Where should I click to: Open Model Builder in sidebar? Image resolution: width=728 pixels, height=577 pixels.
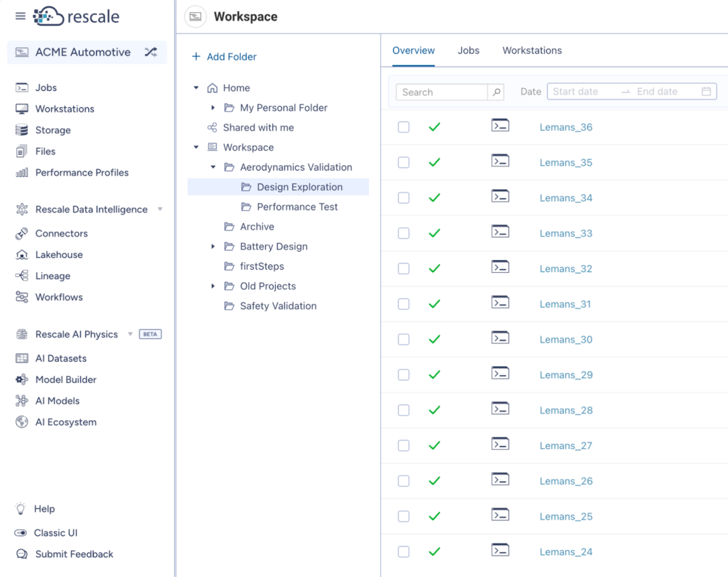coord(65,379)
